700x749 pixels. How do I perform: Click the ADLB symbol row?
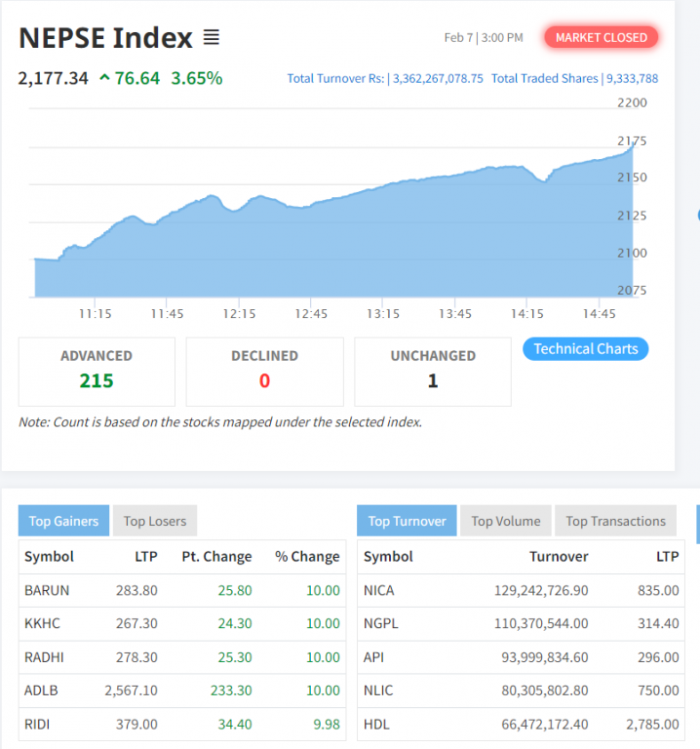[x=42, y=690]
